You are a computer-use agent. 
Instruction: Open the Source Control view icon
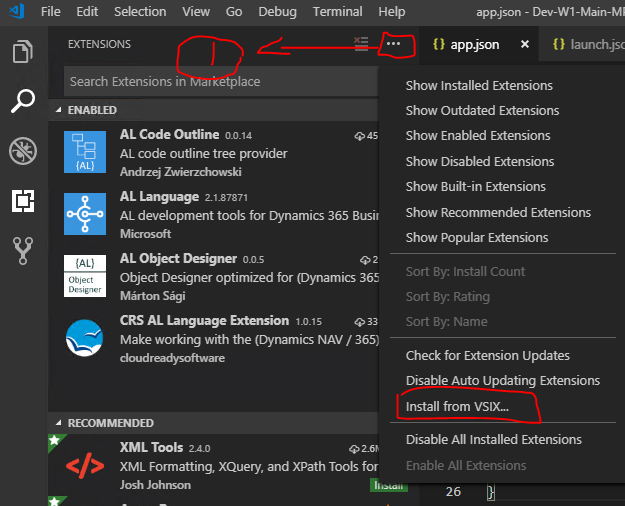(23, 251)
